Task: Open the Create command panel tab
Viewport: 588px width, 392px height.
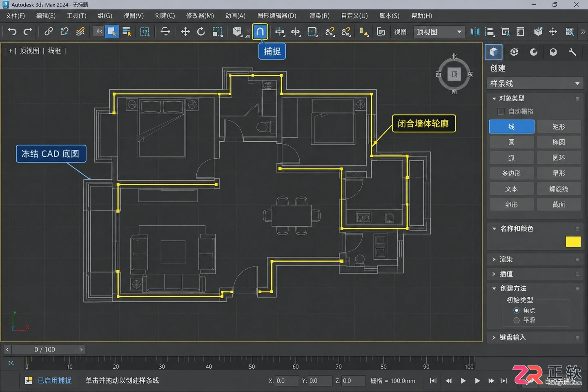Action: tap(494, 52)
